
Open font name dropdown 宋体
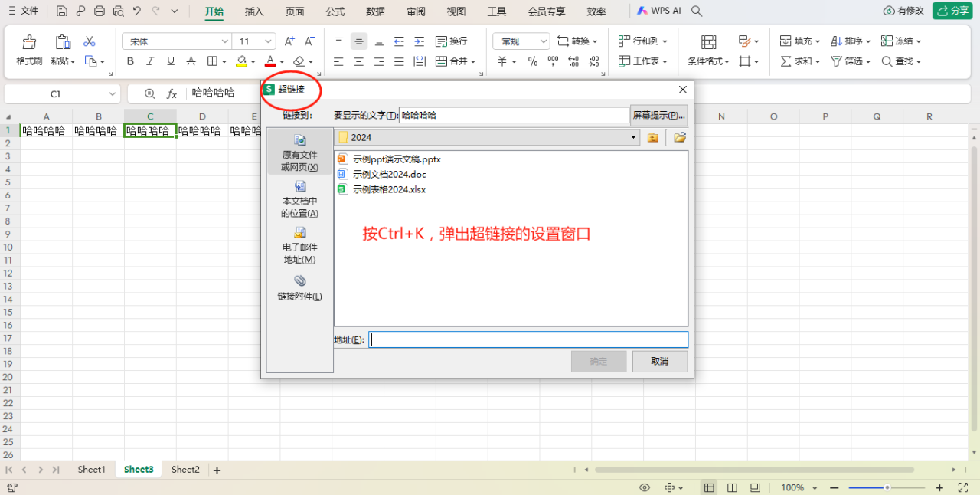225,41
